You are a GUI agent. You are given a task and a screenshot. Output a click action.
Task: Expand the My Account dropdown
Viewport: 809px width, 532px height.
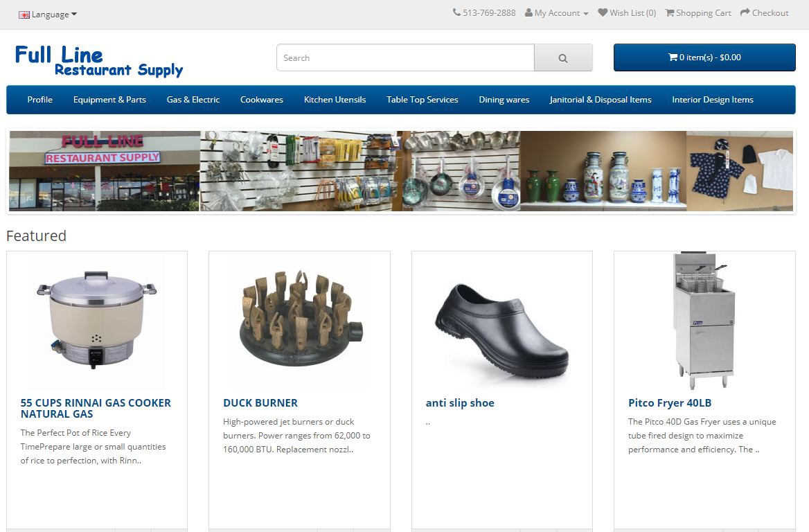pos(556,13)
